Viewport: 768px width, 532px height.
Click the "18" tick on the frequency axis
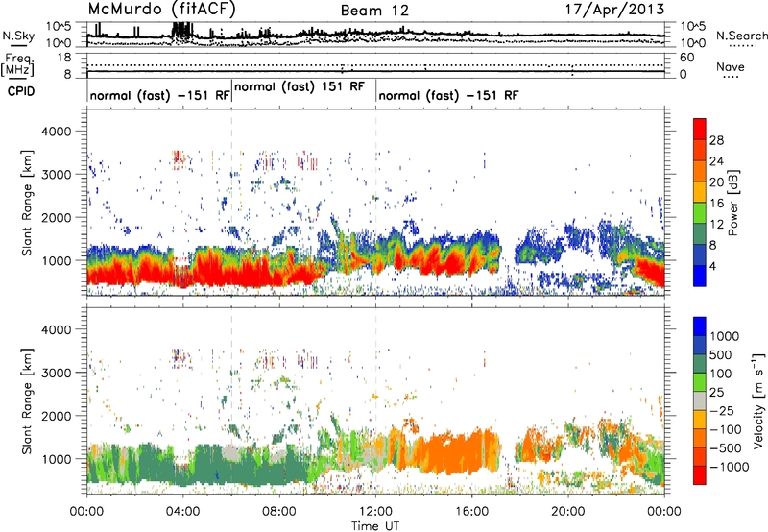(x=64, y=58)
